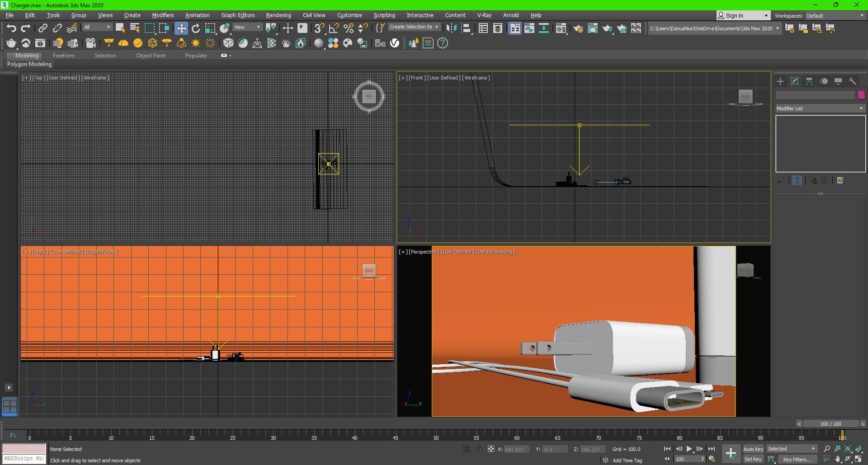Select the Select Object arrow tool
The width and height of the screenshot is (868, 465).
120,28
